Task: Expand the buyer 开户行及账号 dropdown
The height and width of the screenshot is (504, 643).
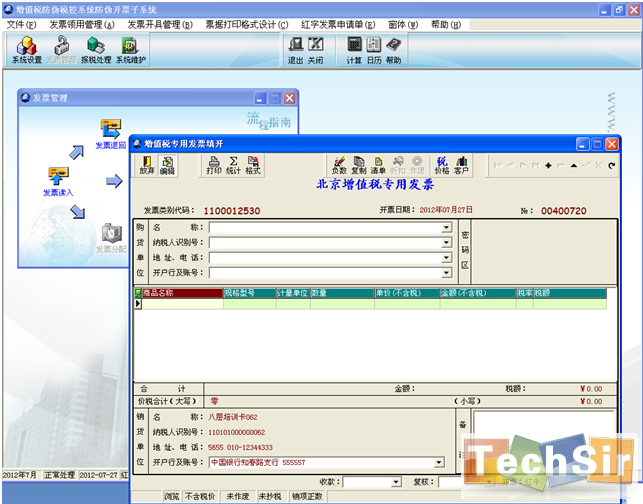Action: pos(446,273)
